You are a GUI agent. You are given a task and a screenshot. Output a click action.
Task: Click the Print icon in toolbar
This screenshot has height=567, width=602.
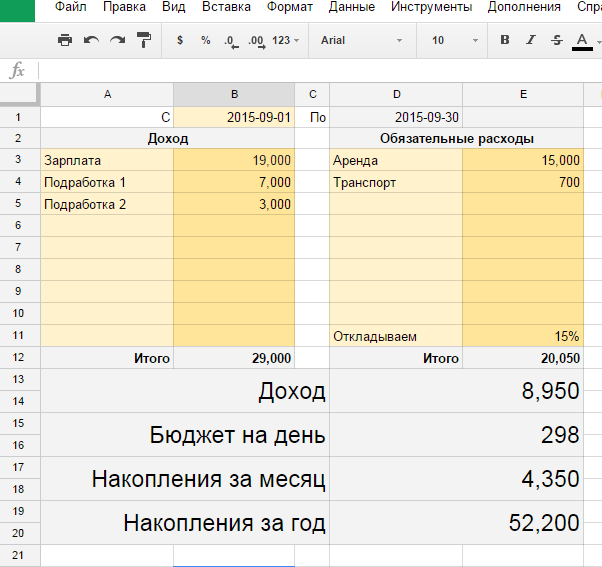pyautogui.click(x=64, y=40)
